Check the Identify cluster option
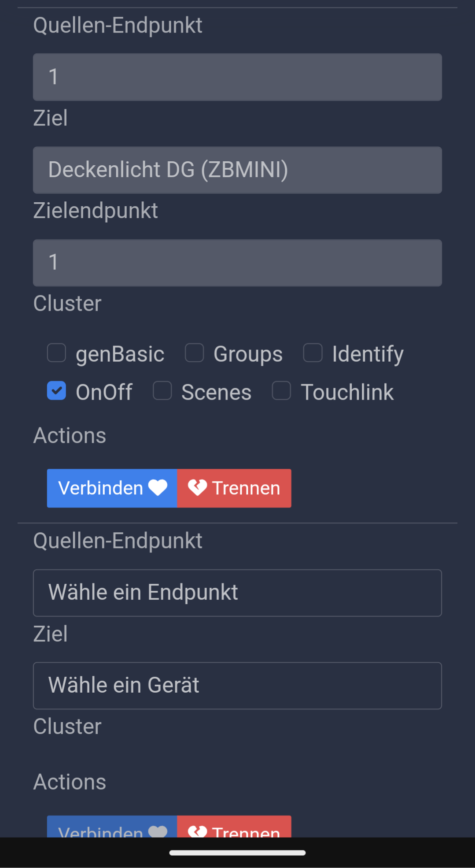Viewport: 475px width, 868px height. point(313,353)
